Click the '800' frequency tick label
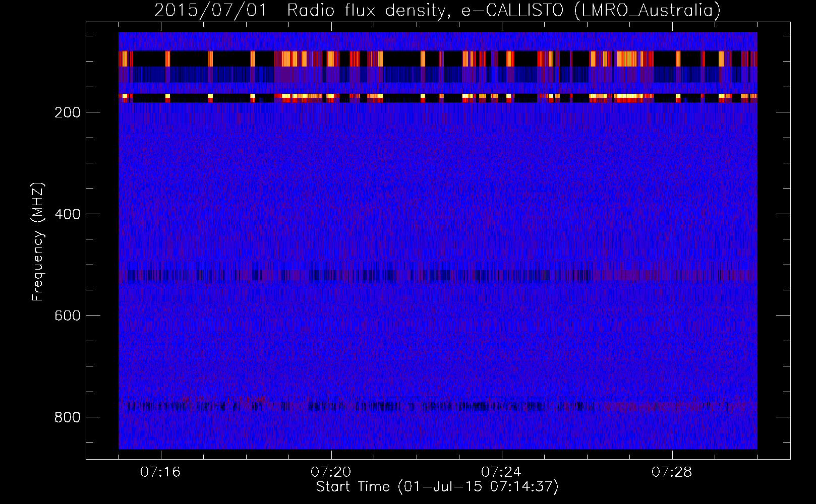The height and width of the screenshot is (504, 816). pos(68,417)
